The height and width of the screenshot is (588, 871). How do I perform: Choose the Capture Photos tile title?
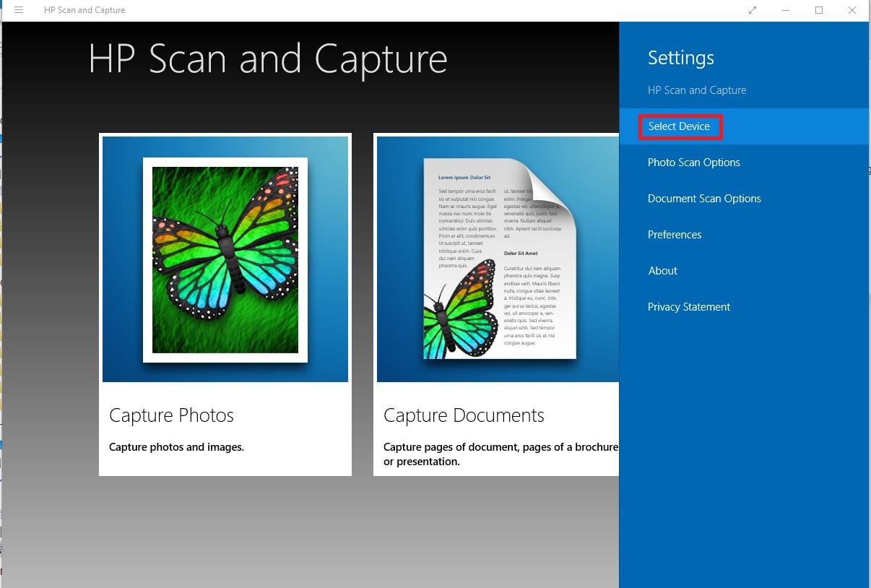coord(172,416)
